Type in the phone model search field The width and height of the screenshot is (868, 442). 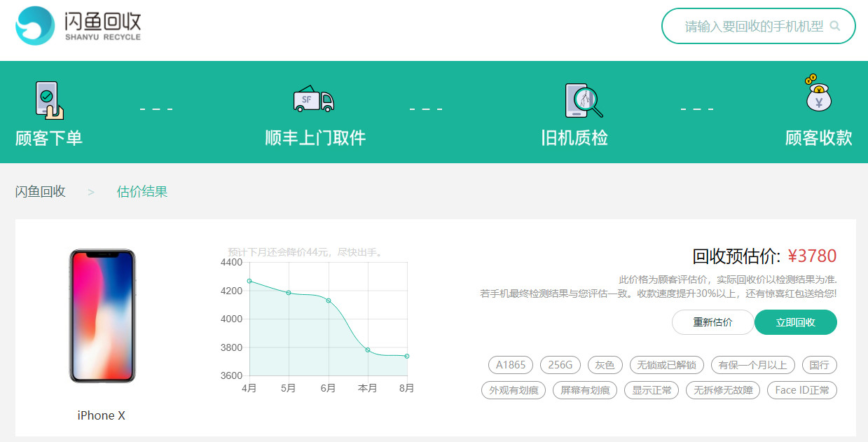point(753,27)
